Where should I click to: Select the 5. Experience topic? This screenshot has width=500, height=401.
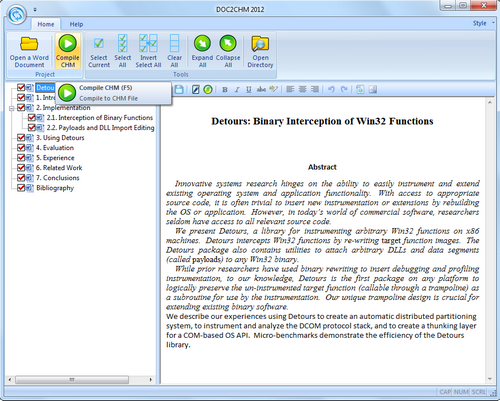[55, 157]
